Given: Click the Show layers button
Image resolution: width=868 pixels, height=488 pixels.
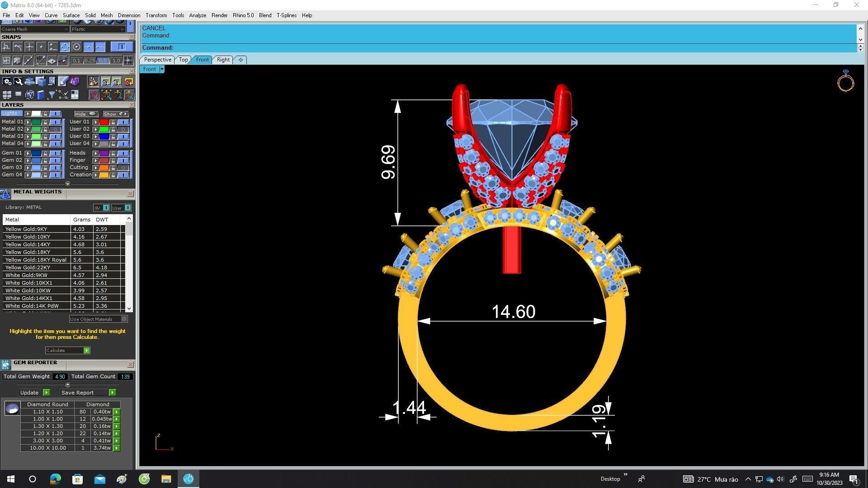Looking at the screenshot, I should click(x=115, y=114).
